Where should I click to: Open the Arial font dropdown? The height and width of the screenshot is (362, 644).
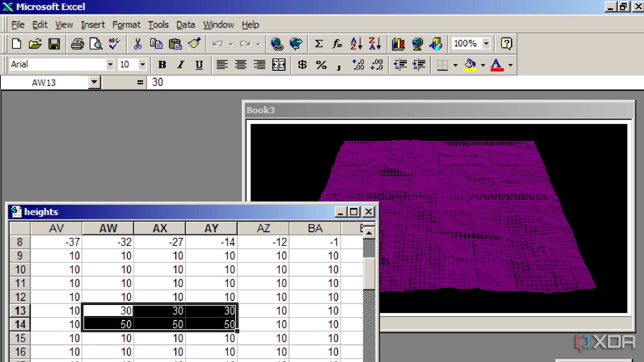point(110,65)
